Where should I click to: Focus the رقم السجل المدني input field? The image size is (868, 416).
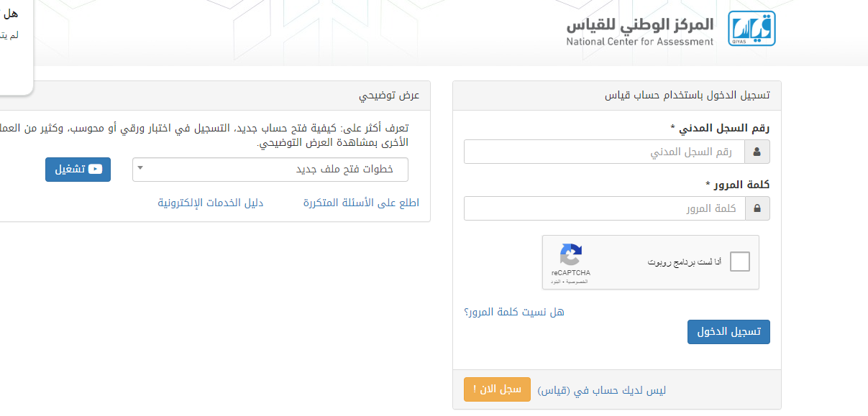604,152
